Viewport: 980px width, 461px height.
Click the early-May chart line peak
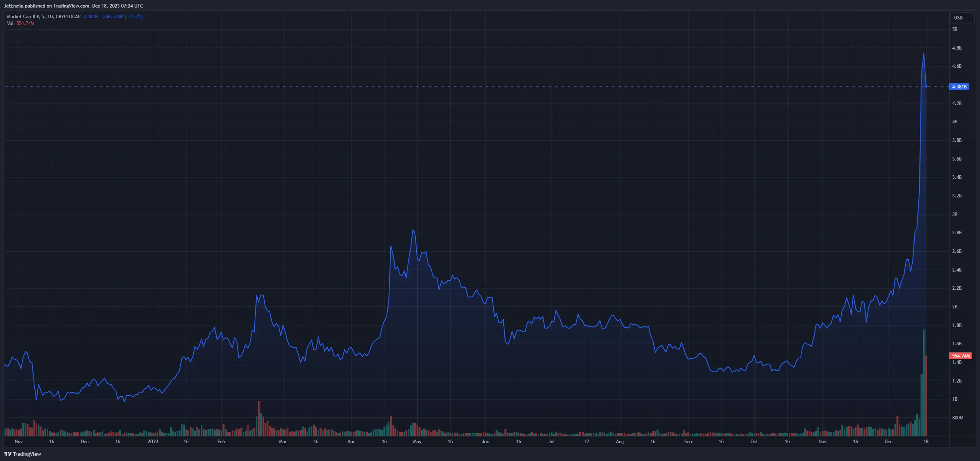click(x=413, y=230)
